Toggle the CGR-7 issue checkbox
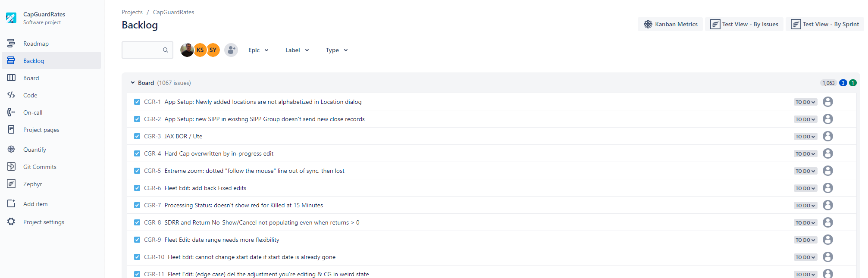This screenshot has height=278, width=868. click(x=137, y=205)
